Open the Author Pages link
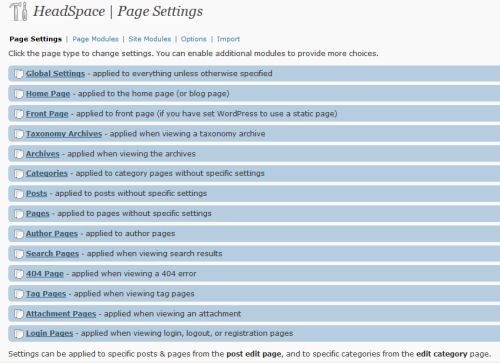 tap(52, 234)
